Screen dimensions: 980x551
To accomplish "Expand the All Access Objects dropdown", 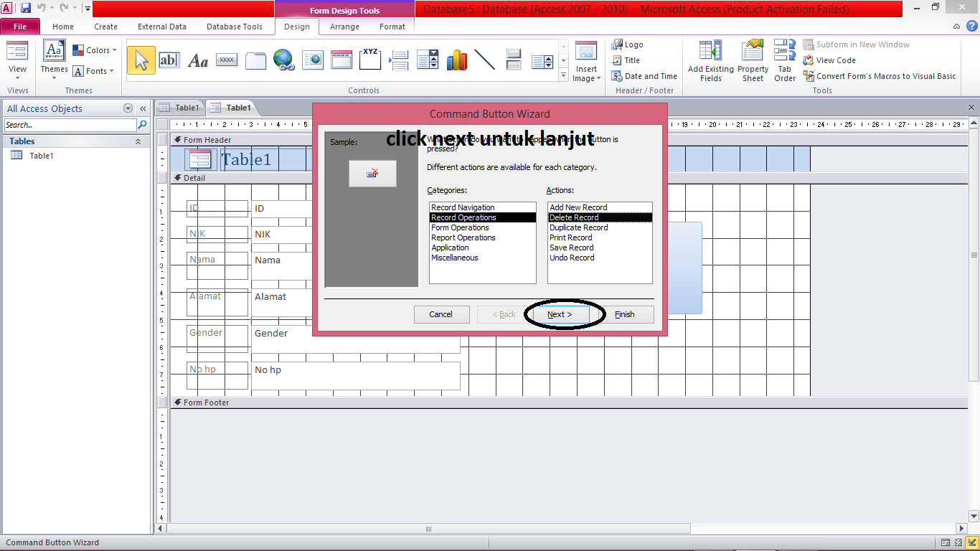I will (128, 108).
